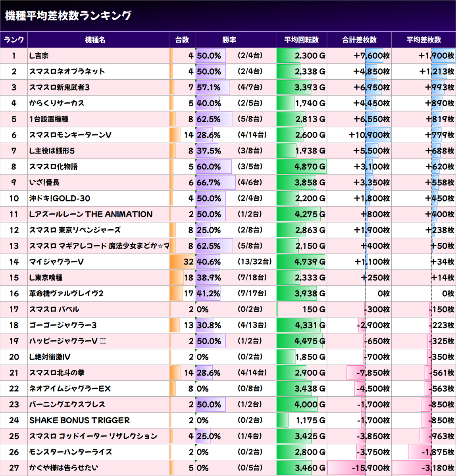Select machine name スマスロ化物語
The image size is (456, 476).
pos(53,167)
